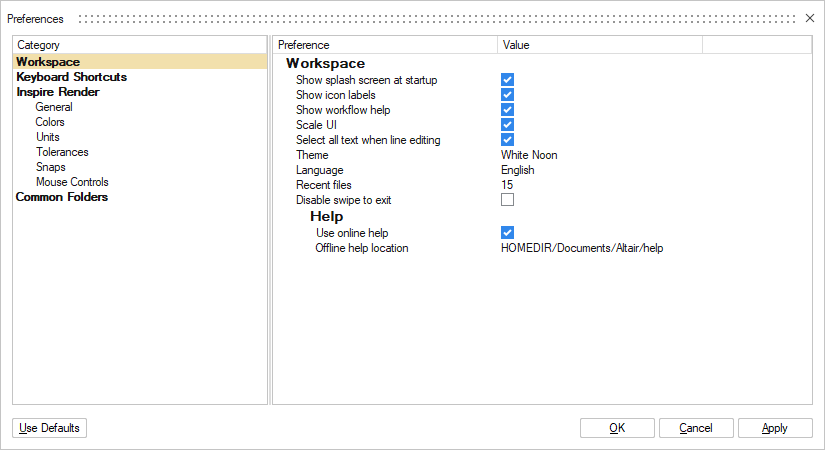Disable the Scale UI checkbox

point(507,125)
